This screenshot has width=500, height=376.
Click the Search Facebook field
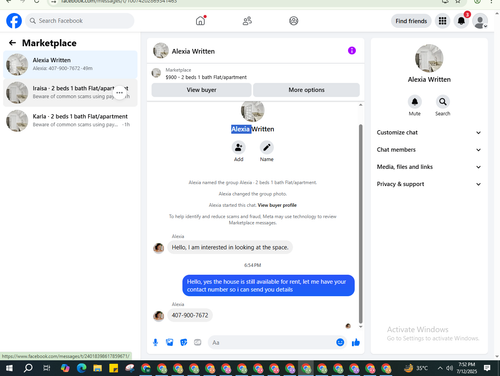pyautogui.click(x=80, y=21)
